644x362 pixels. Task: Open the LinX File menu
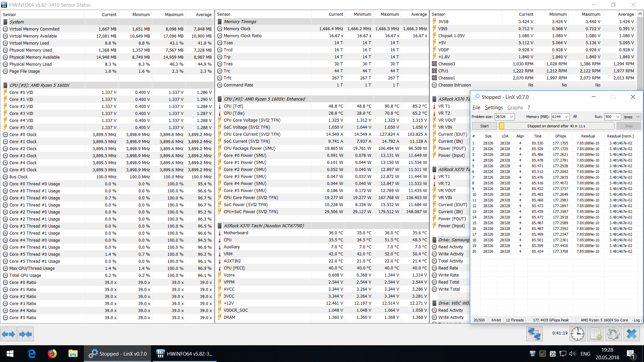[476, 108]
